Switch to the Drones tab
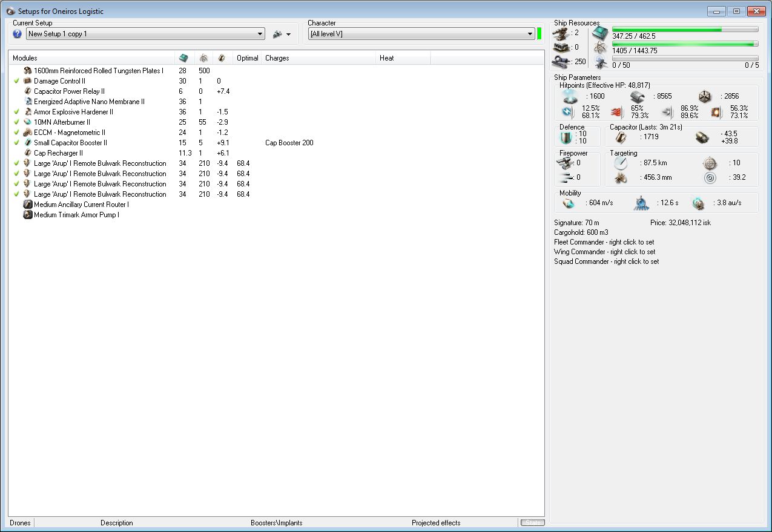 [x=20, y=523]
